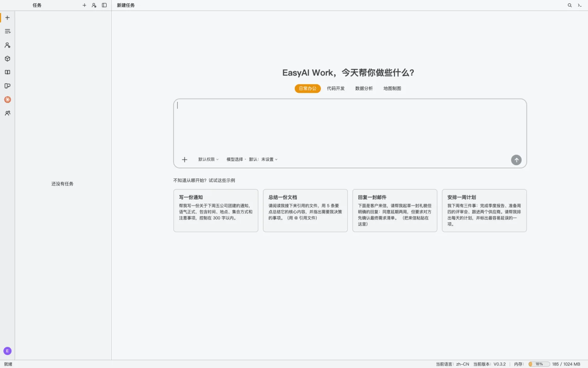Screen dimensions: 588x368
Task: Switch to the 数据分析 tab
Action: pos(364,88)
